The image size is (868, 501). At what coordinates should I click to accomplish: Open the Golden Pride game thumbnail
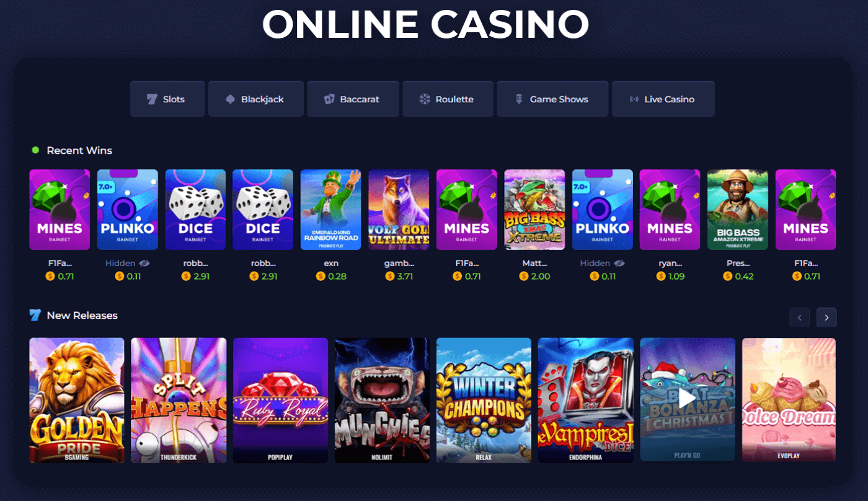[77, 400]
